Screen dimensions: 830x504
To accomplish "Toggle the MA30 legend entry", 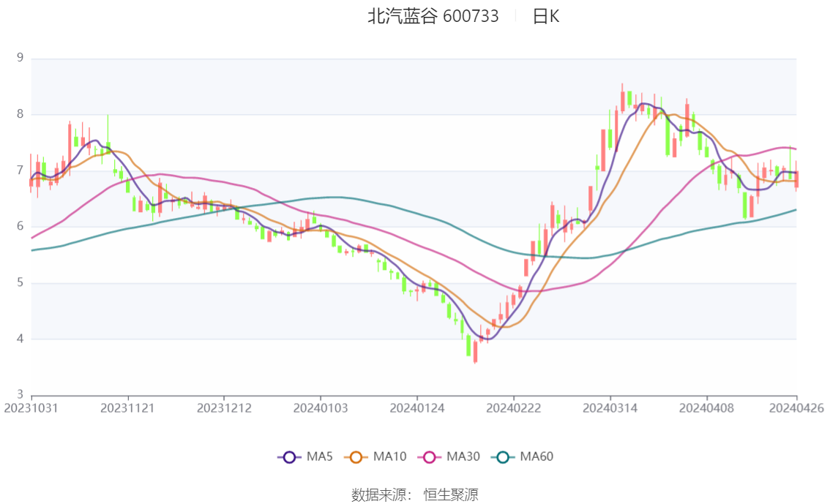I will (x=449, y=456).
